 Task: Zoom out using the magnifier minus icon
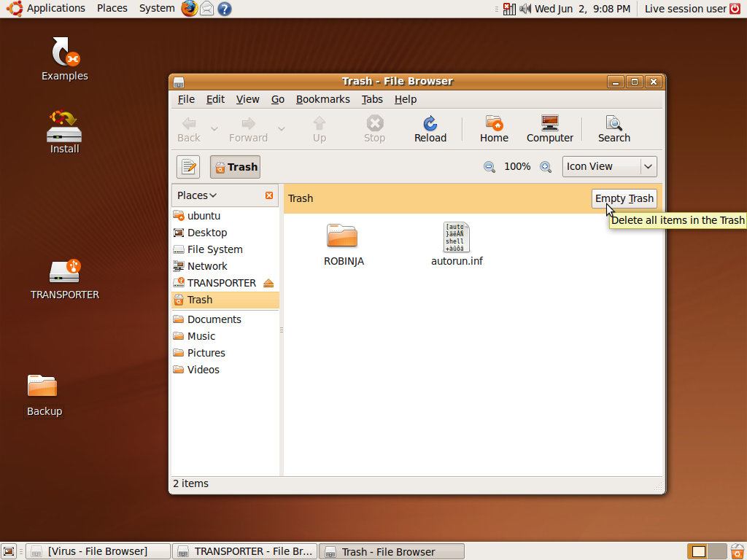click(x=489, y=167)
